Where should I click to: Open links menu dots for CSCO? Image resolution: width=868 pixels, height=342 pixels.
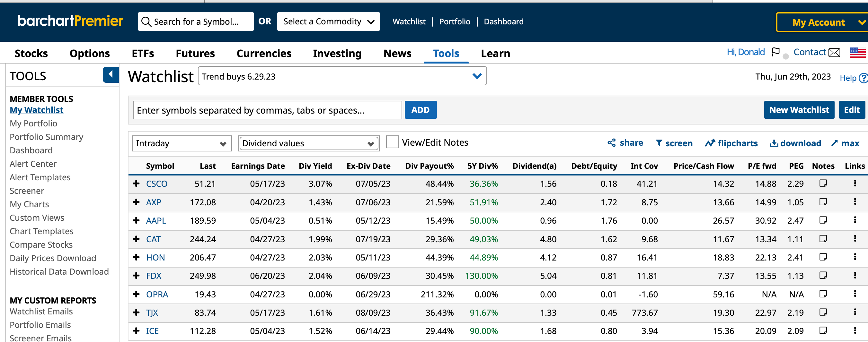pyautogui.click(x=855, y=183)
